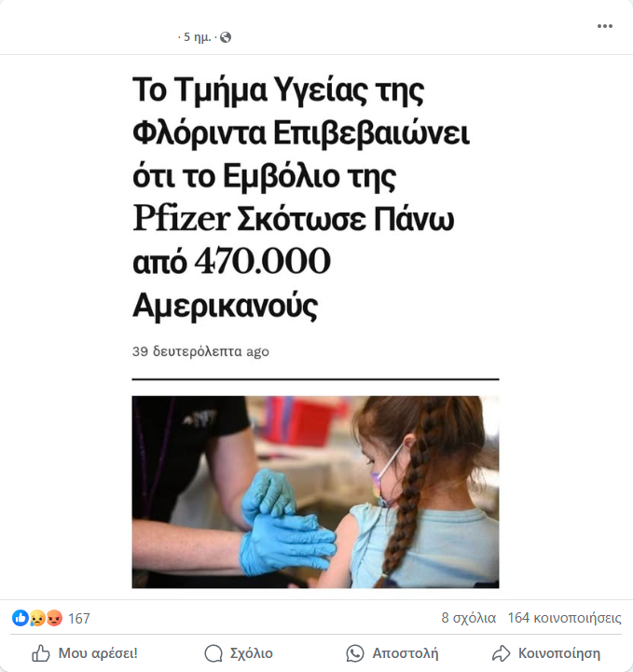Click the thumbs-up icon in the like button

(x=41, y=653)
